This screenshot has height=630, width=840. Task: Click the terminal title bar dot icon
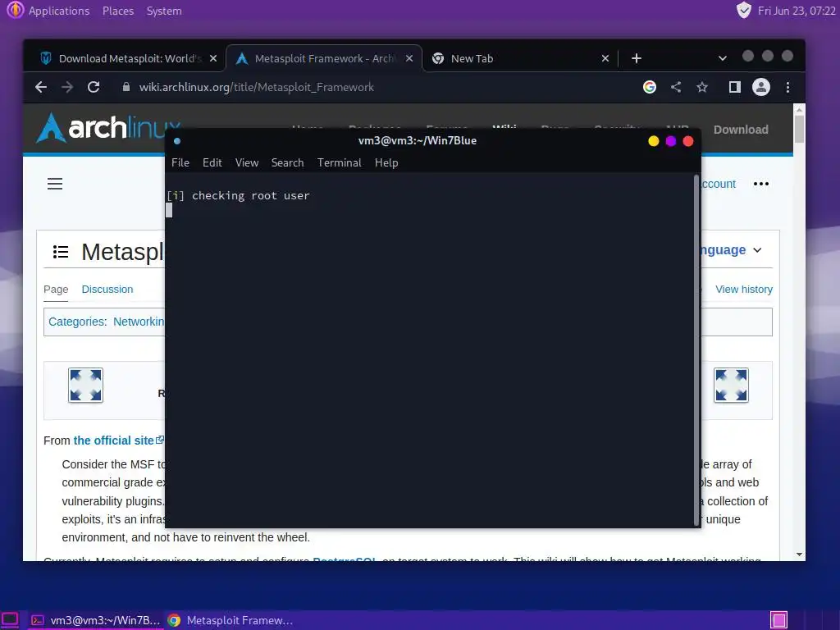point(177,141)
